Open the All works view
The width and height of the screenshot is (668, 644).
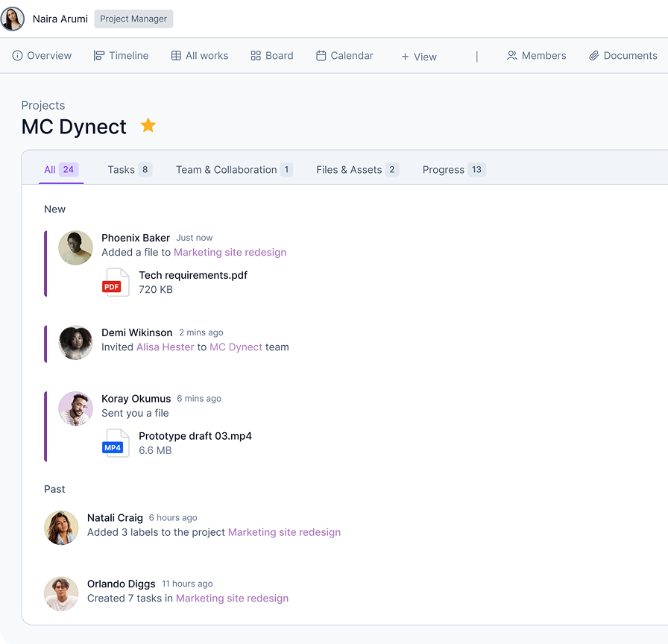(x=200, y=56)
